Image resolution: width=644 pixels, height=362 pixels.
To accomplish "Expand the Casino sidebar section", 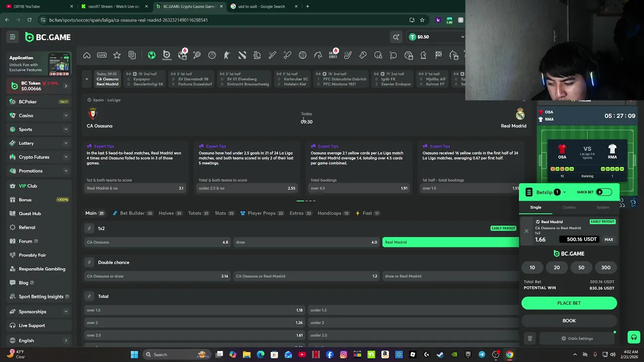I will point(65,116).
